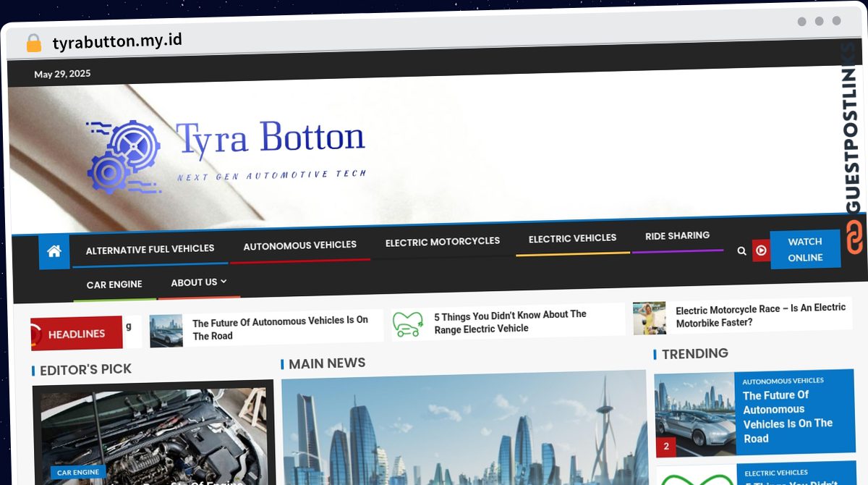The width and height of the screenshot is (868, 485).
Task: Open the Electric Vehicles menu item
Action: point(572,238)
